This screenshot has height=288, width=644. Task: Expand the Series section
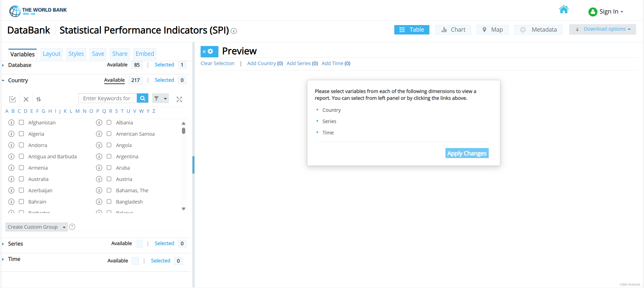15,244
